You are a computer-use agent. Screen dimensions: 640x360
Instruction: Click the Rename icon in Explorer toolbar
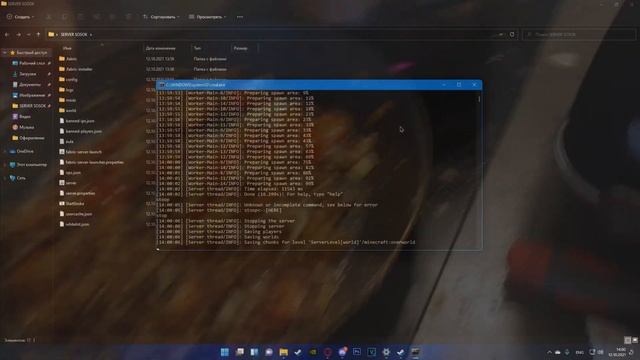96,17
